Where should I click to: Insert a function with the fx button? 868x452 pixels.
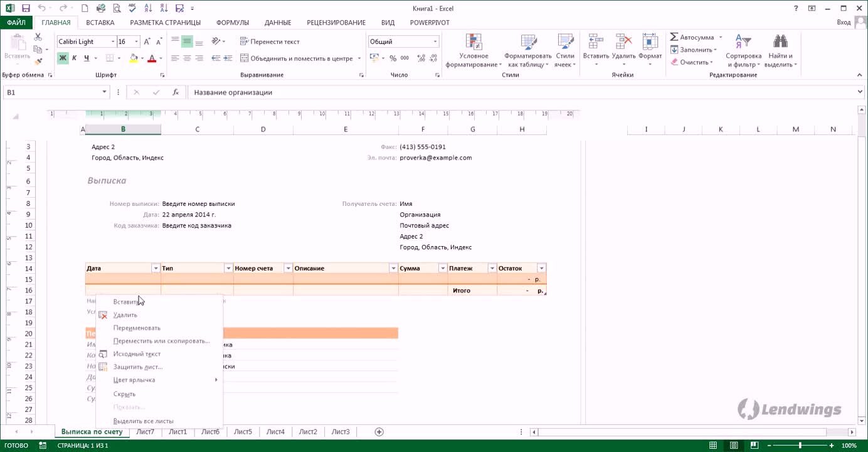pos(176,92)
